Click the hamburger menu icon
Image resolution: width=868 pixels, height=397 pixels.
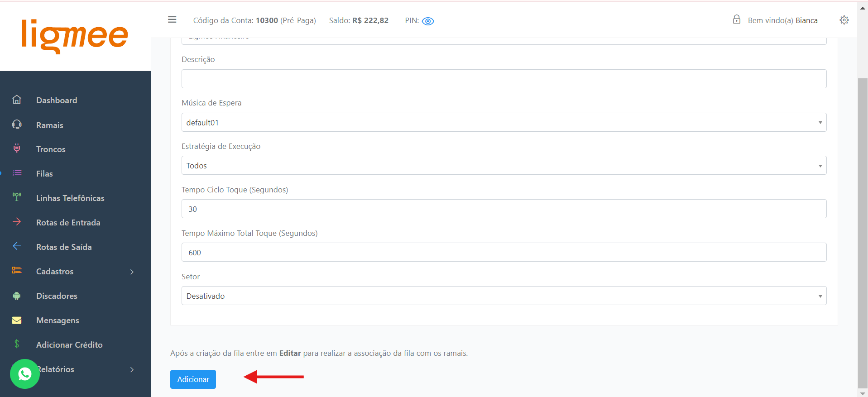coord(172,20)
